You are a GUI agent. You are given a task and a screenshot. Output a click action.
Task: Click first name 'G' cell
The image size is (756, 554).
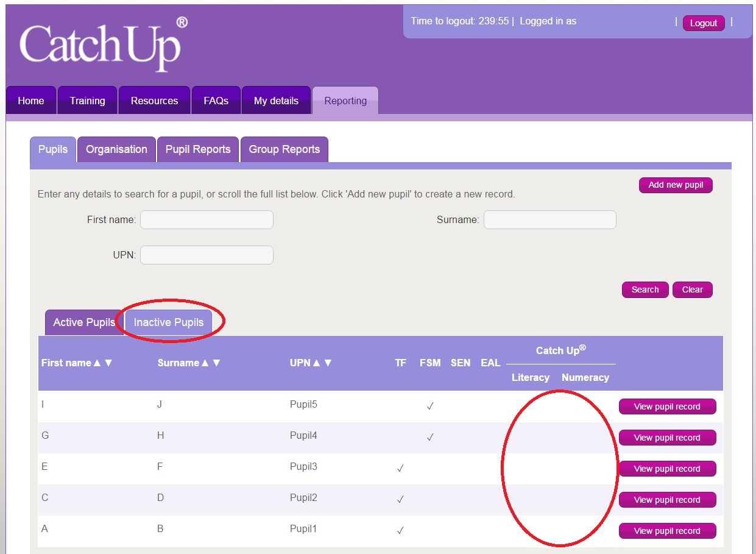[x=44, y=436]
